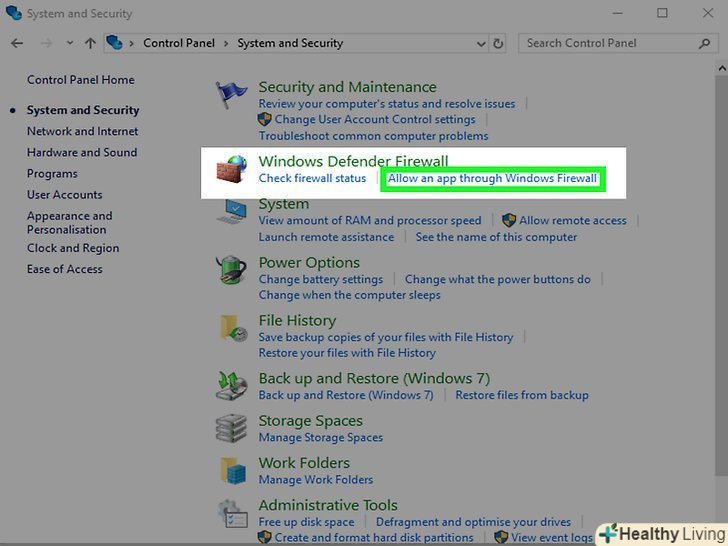This screenshot has height=546, width=728.
Task: Open the System heading link
Action: point(284,204)
